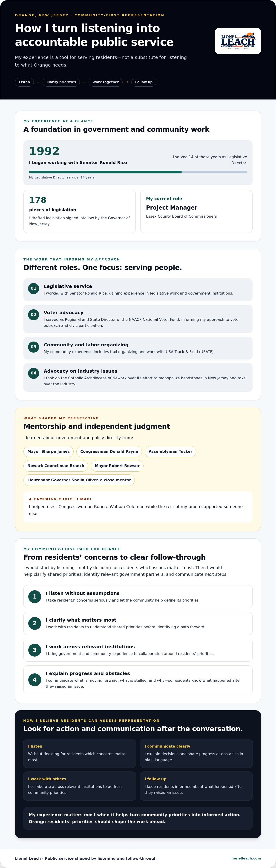Screen dimensions: 276x868
Task: Click the Project Manager current role card
Action: (x=196, y=211)
